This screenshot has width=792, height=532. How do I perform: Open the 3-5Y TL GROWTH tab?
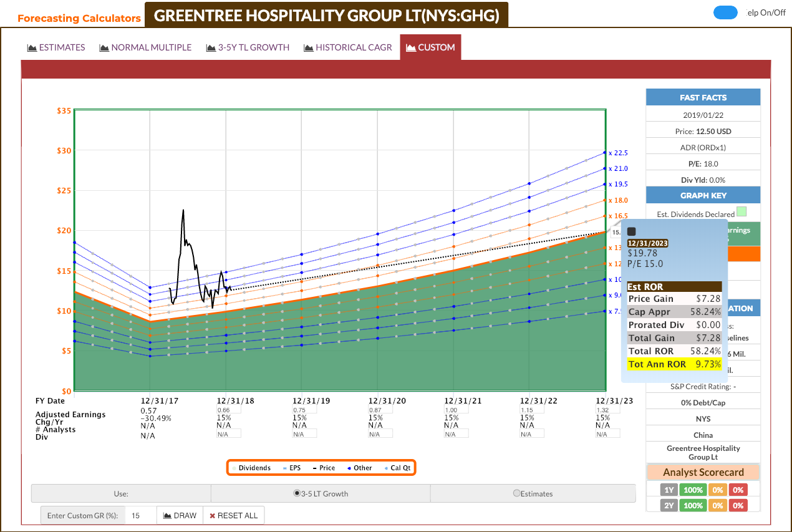pos(248,47)
